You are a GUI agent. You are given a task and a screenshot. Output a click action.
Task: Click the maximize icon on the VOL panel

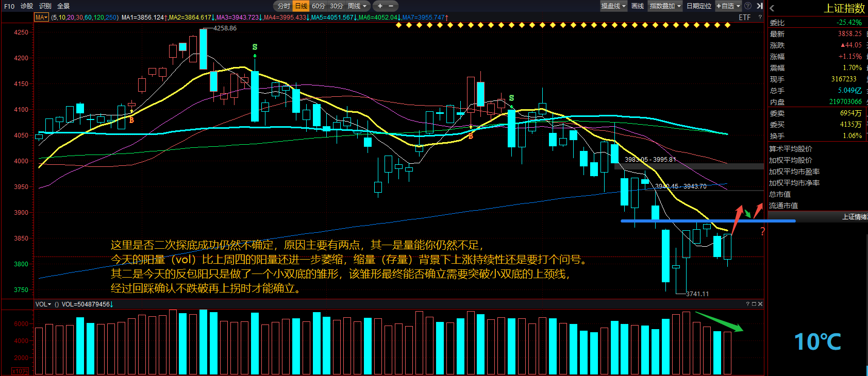tap(754, 304)
